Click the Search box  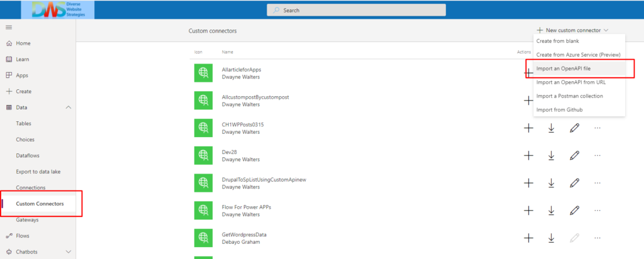coord(356,10)
